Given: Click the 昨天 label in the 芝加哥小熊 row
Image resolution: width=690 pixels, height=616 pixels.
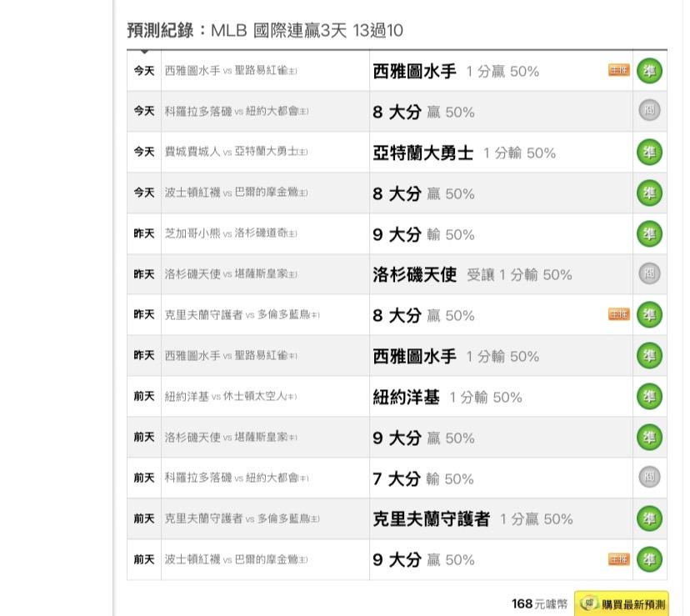Looking at the screenshot, I should pos(144,233).
